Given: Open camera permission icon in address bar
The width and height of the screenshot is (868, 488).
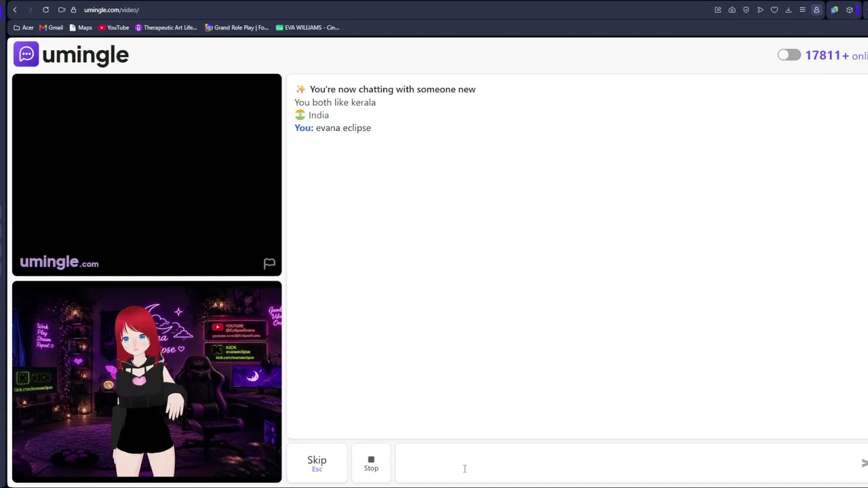Looking at the screenshot, I should point(62,9).
